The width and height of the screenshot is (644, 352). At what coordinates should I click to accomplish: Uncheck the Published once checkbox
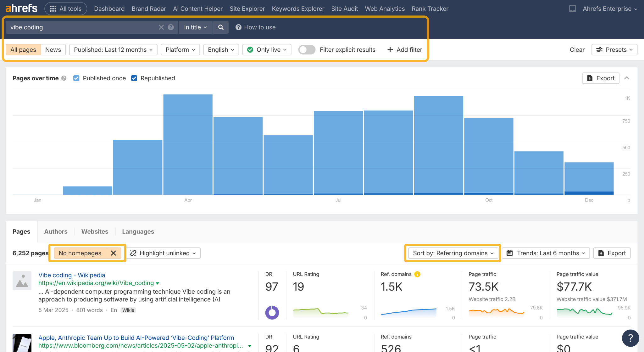(x=76, y=78)
